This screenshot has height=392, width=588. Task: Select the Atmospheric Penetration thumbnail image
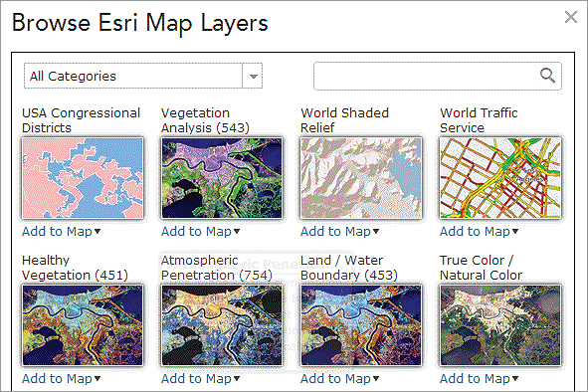point(222,325)
